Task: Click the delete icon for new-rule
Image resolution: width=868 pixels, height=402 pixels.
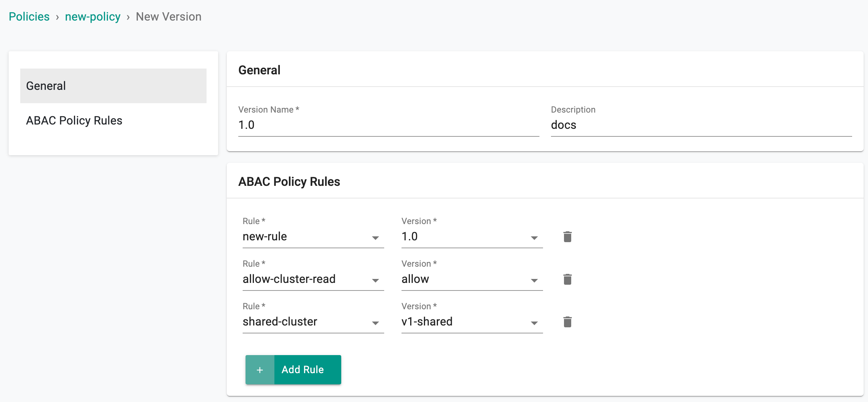Action: tap(567, 237)
